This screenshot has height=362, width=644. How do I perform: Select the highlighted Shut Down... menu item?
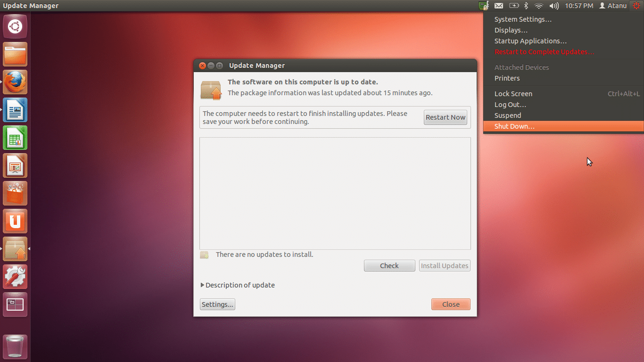[x=563, y=126]
